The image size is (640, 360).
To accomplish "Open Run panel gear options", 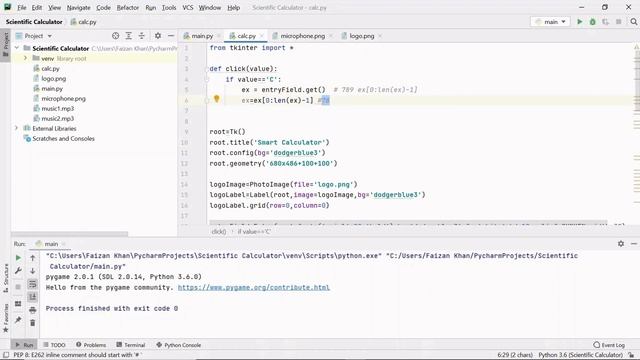I will pos(621,244).
